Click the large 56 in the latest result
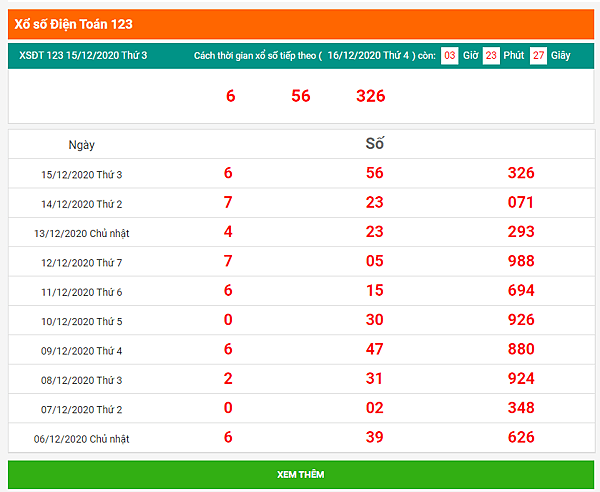This screenshot has width=600, height=492. click(x=301, y=96)
